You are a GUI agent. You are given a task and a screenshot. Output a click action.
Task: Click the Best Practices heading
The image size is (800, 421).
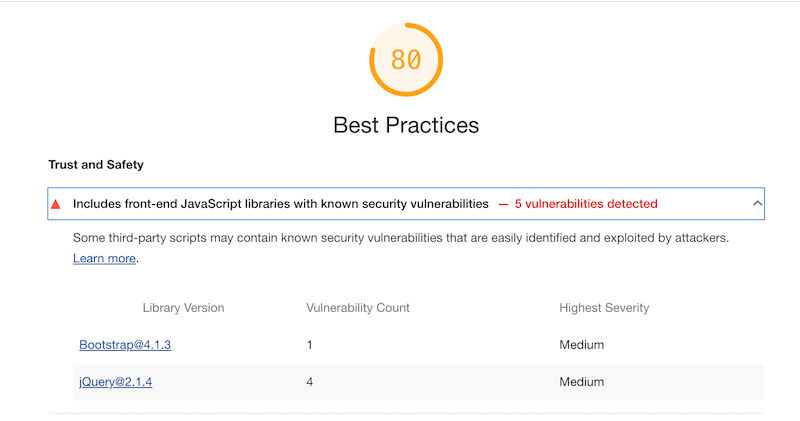[406, 125]
